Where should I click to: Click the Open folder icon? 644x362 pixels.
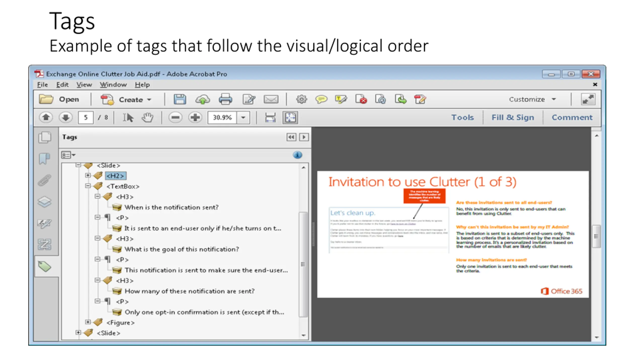(46, 99)
